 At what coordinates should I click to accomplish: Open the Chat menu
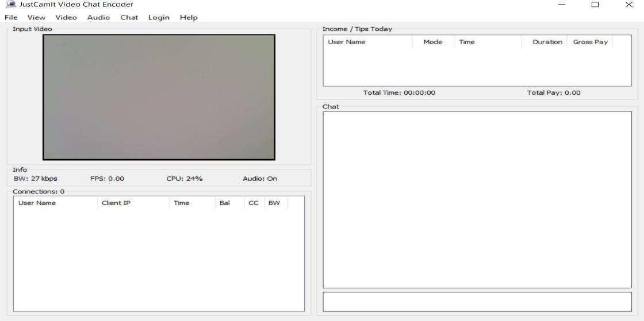(129, 17)
